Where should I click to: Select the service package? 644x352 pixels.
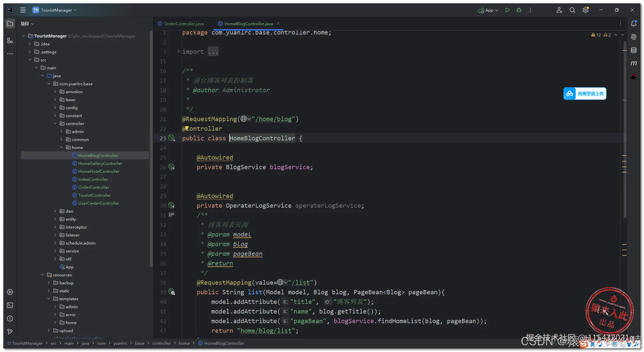(x=72, y=251)
